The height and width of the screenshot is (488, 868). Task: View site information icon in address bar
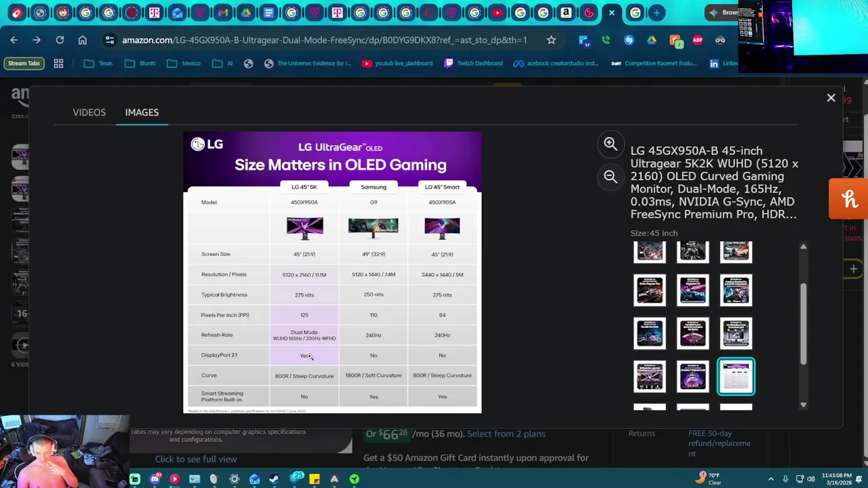[x=110, y=40]
